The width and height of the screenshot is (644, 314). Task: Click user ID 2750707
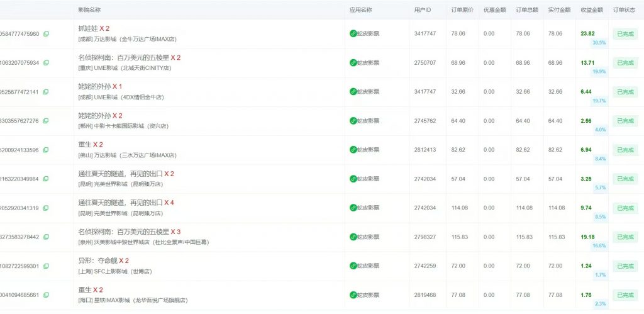pyautogui.click(x=425, y=63)
